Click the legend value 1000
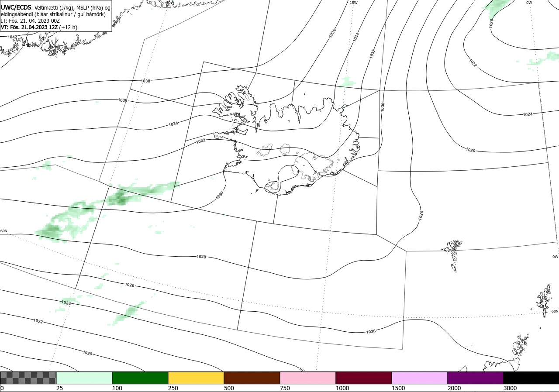Viewport: 559px width, 392px height. (x=342, y=388)
